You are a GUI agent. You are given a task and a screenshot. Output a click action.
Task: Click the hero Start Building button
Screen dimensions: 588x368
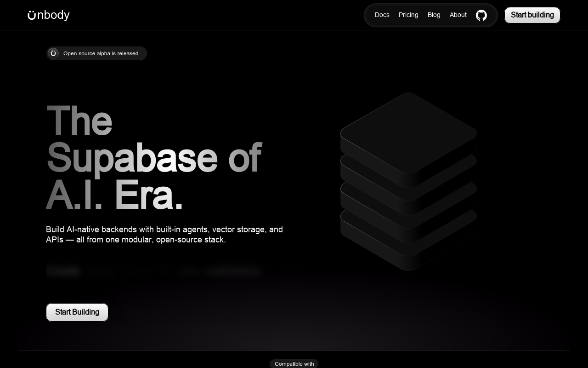click(77, 312)
